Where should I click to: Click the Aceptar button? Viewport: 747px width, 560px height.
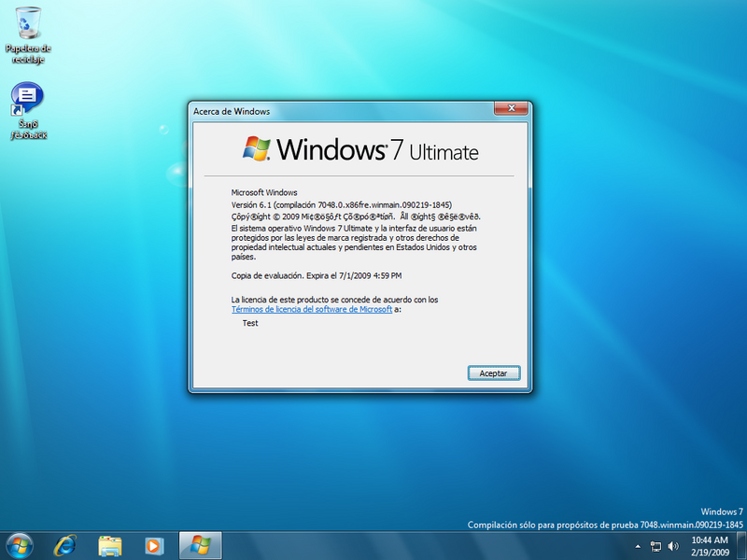[x=494, y=373]
